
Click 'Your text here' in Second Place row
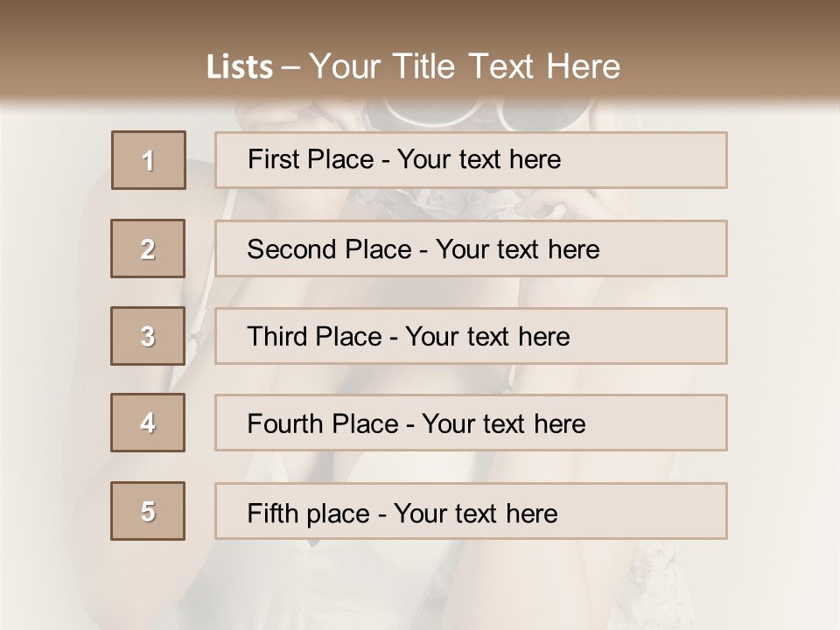pyautogui.click(x=517, y=249)
